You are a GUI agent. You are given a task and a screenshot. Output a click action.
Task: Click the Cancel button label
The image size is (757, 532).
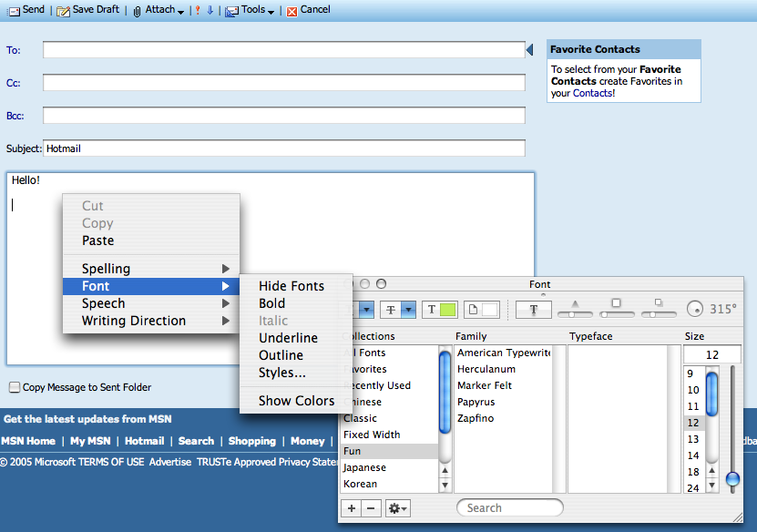coord(315,9)
